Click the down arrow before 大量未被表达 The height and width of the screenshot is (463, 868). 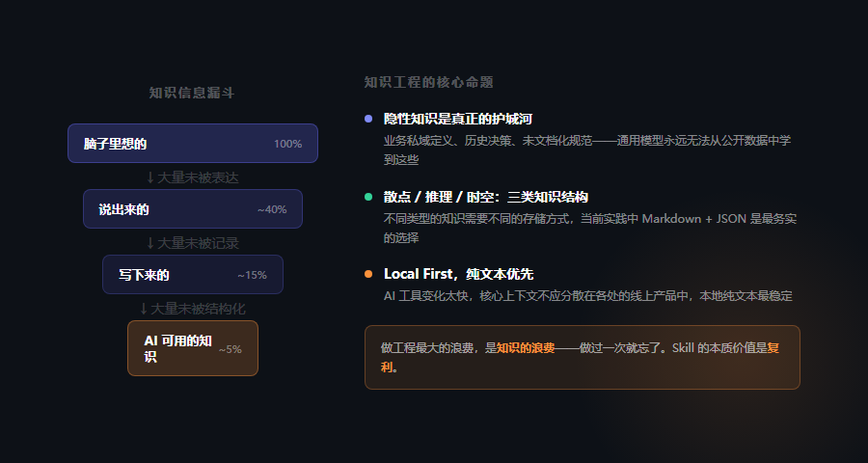150,177
